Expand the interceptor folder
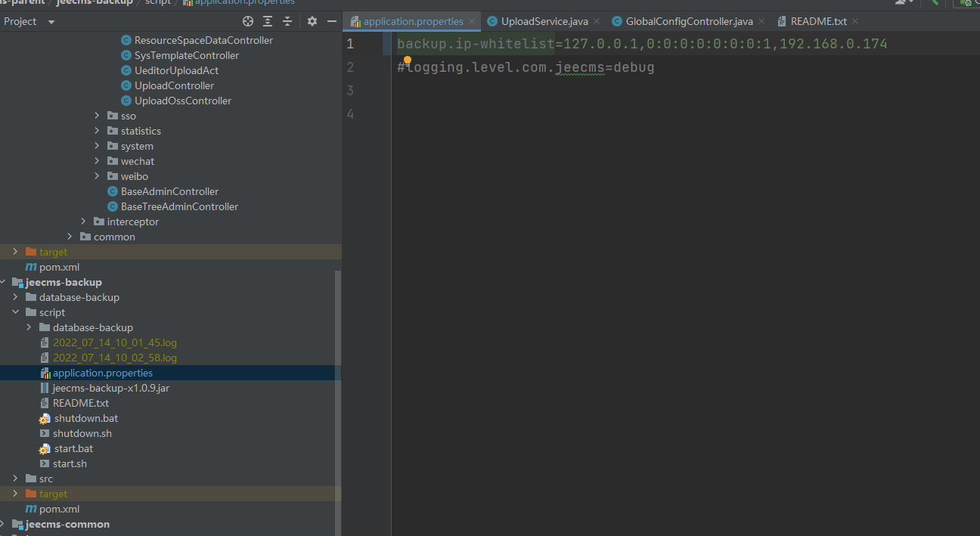The height and width of the screenshot is (536, 980). [83, 222]
